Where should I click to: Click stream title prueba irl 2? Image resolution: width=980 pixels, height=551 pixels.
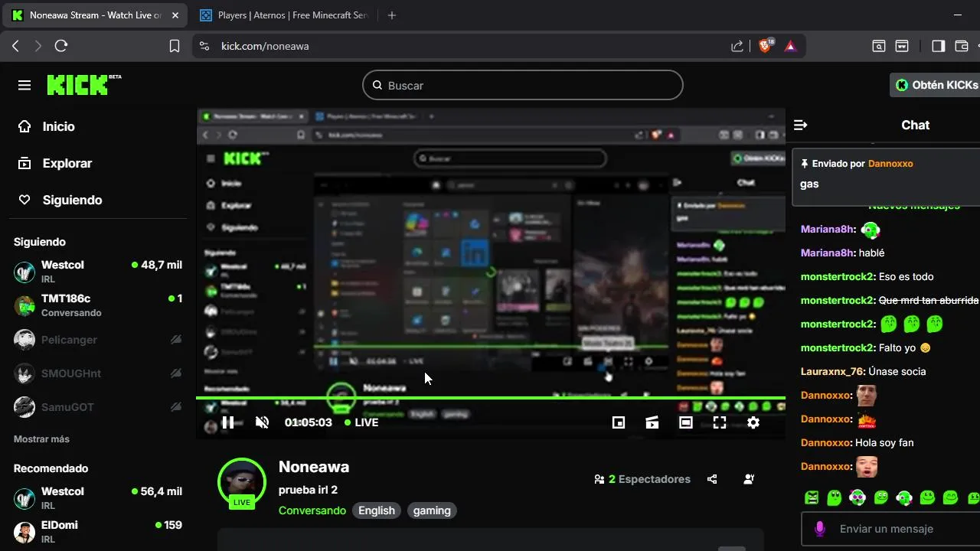308,490
